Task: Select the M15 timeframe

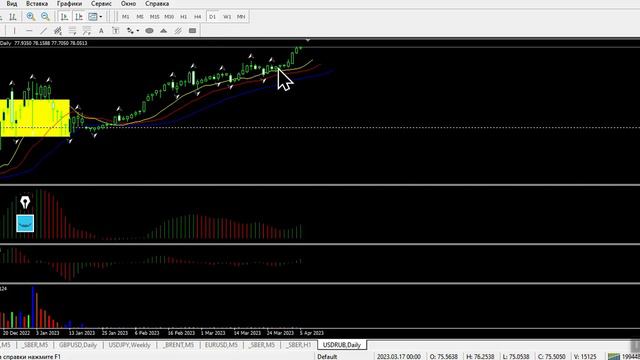Action: click(154, 17)
